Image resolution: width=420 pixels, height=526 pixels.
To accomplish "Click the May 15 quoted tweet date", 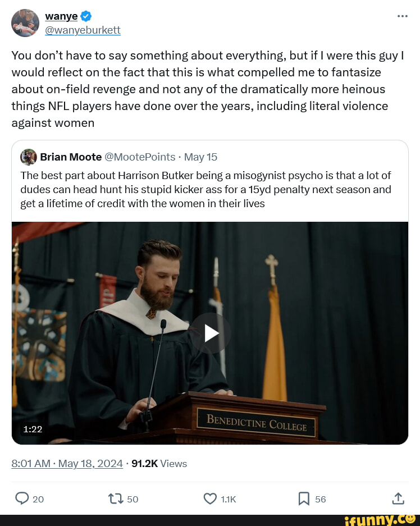I will click(200, 157).
